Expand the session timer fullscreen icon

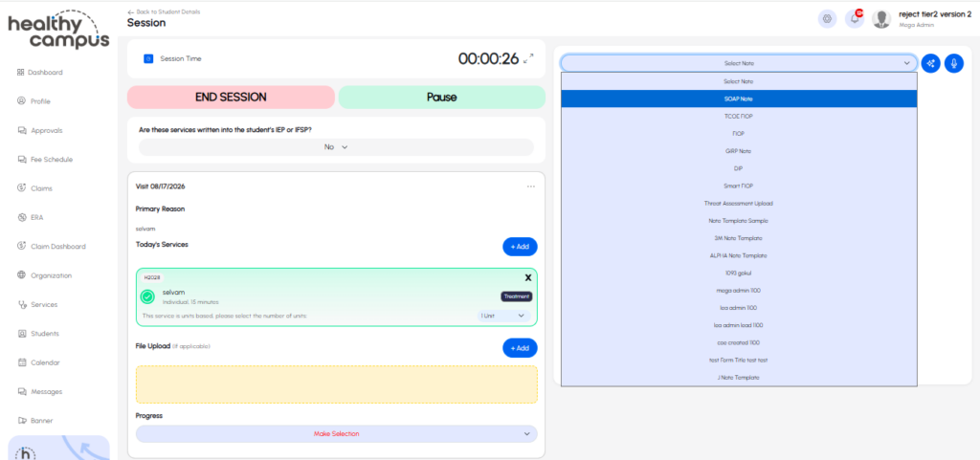coord(528,58)
